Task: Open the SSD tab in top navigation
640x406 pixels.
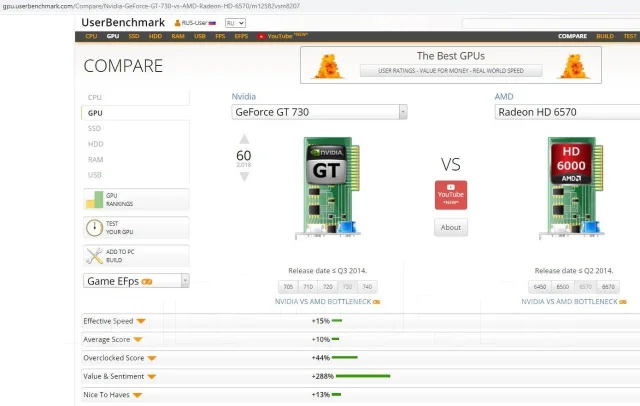Action: (134, 36)
